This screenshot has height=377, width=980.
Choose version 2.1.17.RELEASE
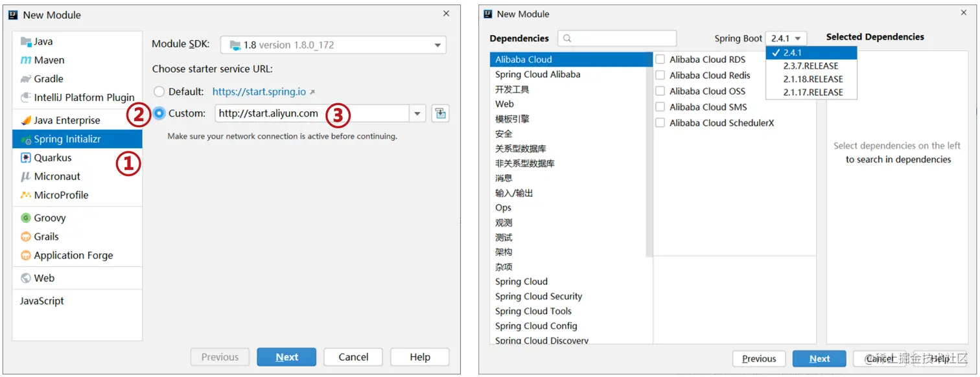tap(811, 92)
